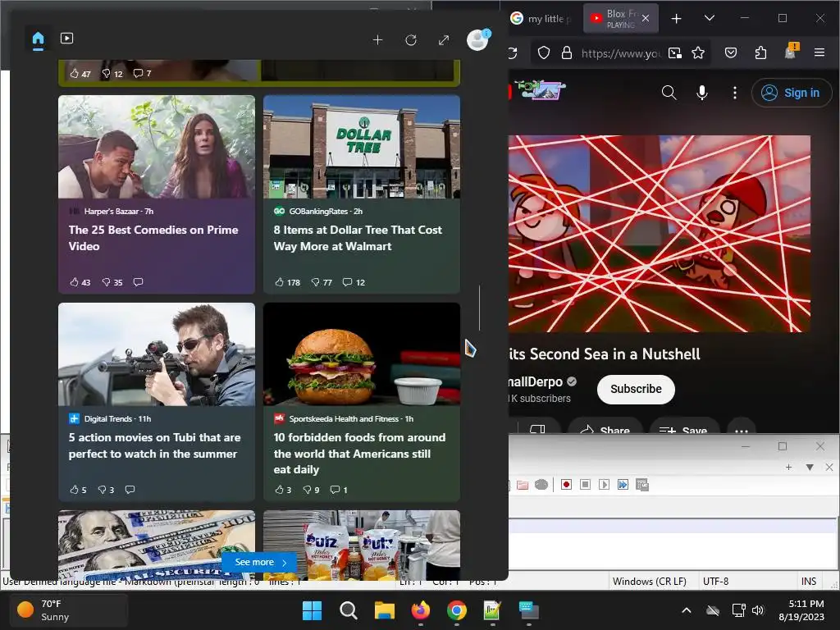
Task: Open 8 Items at Dollar Tree article
Action: pyautogui.click(x=358, y=238)
